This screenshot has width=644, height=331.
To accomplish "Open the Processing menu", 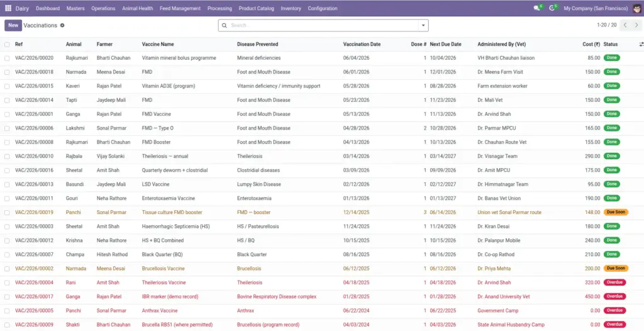I will (219, 8).
